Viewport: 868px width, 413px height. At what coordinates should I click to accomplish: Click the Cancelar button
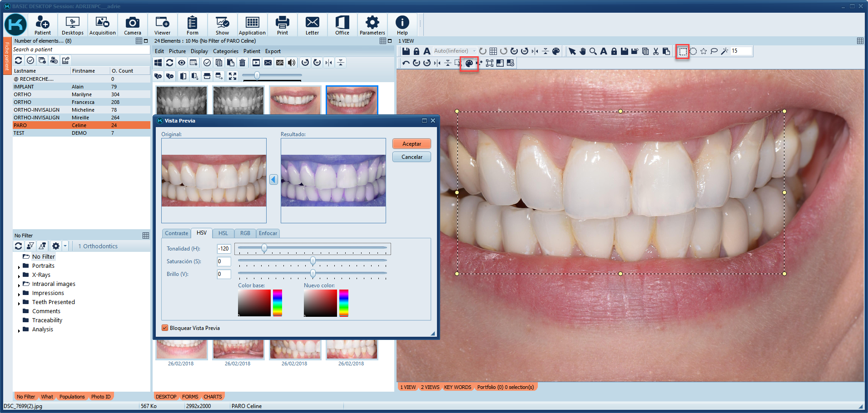pos(411,157)
